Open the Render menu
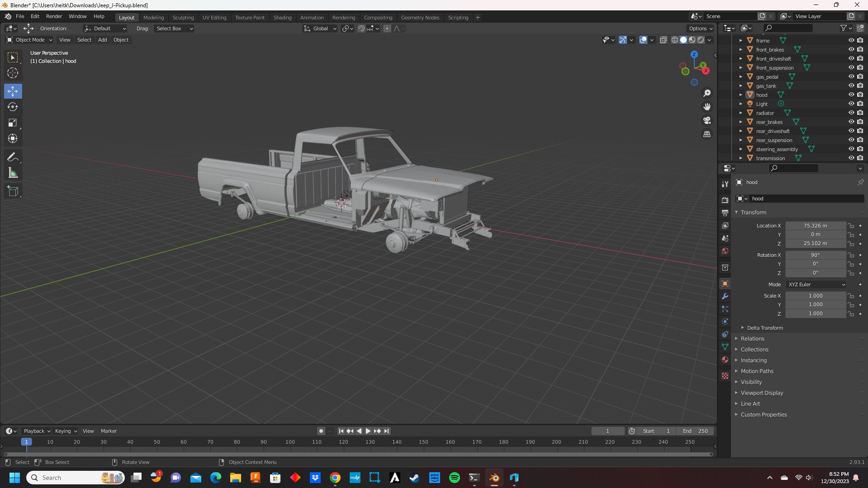This screenshot has width=868, height=488. coord(54,16)
